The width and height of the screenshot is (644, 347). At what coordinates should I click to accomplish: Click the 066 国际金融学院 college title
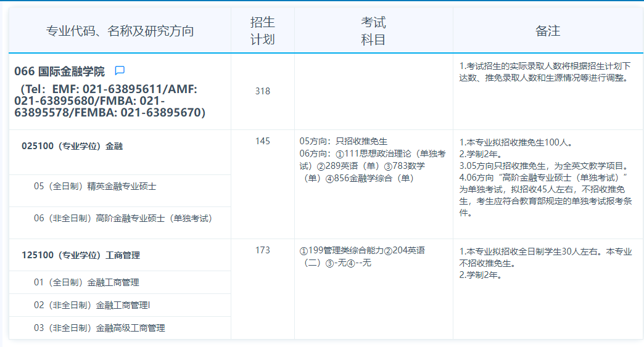click(60, 71)
